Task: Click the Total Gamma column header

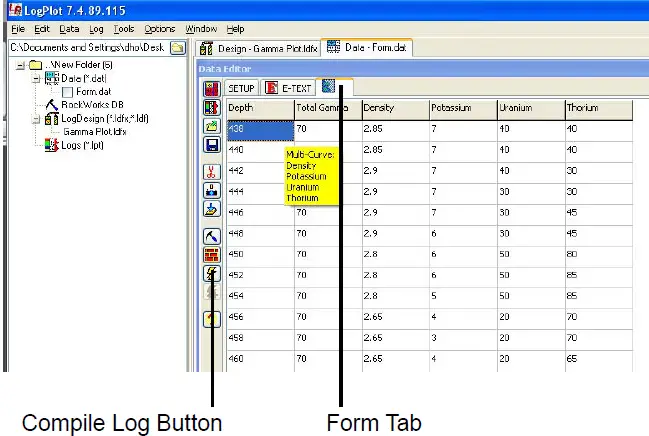Action: coord(328,110)
